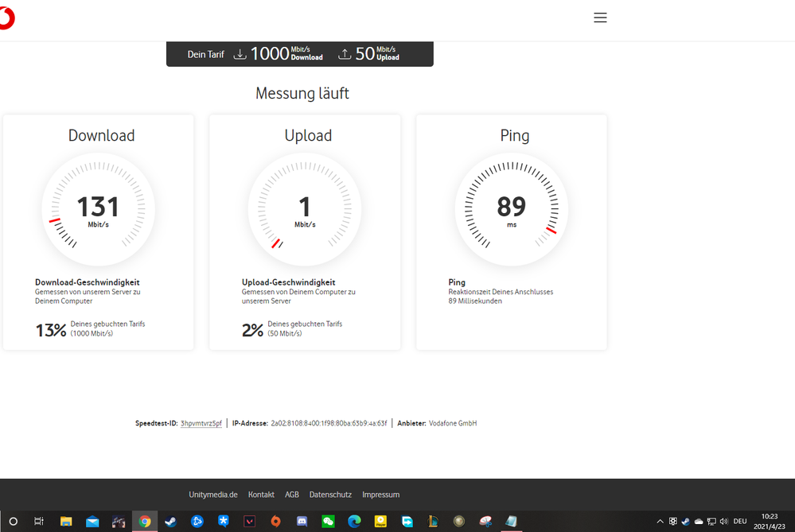Click the Upload gauge showing 1 Mbit/s
The image size is (795, 532).
coord(305,209)
